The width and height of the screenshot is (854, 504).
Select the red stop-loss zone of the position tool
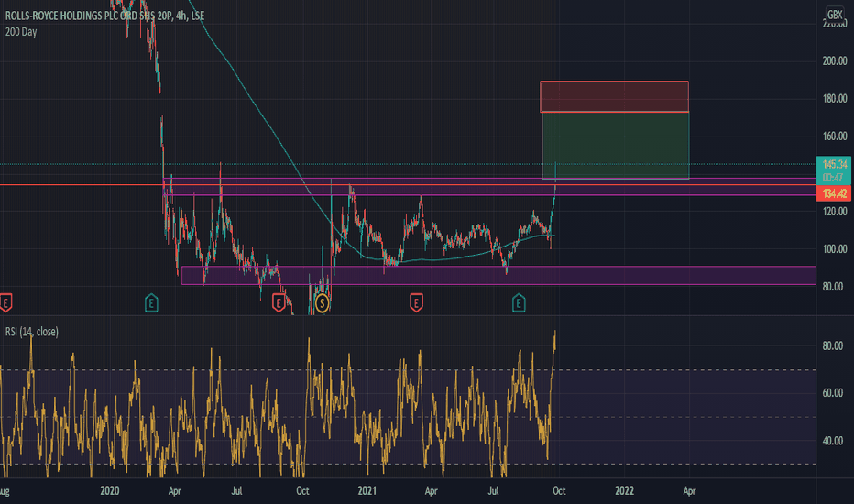(614, 96)
